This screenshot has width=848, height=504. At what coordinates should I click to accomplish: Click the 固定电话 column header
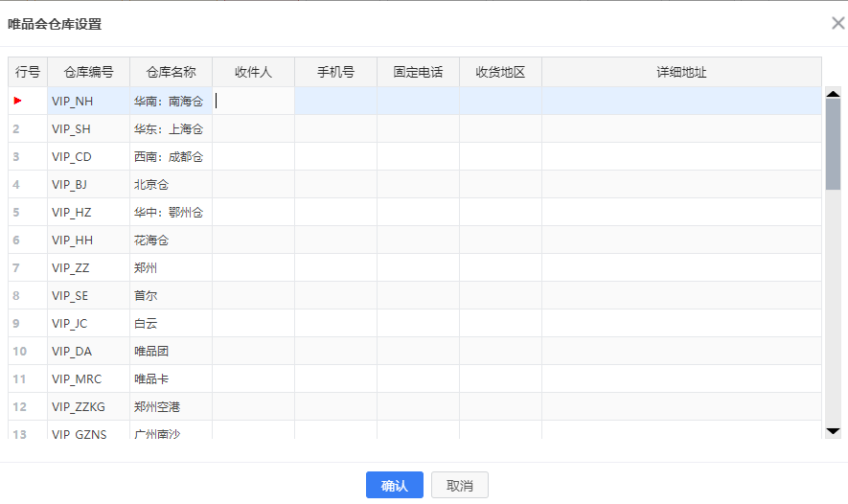click(418, 72)
